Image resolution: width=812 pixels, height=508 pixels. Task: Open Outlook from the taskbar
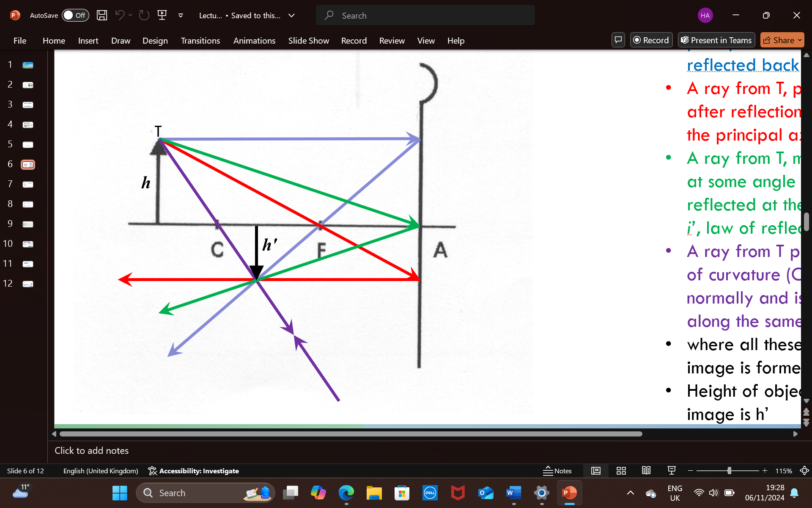(x=486, y=493)
